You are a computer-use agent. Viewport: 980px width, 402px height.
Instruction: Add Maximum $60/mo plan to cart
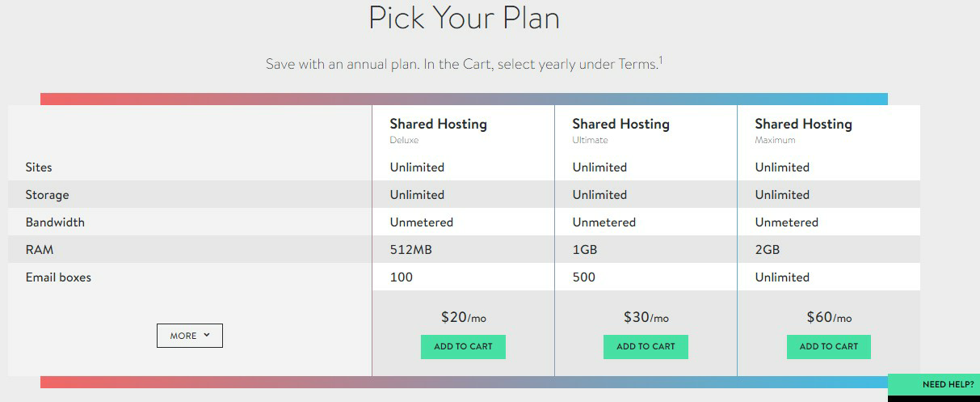(x=829, y=346)
